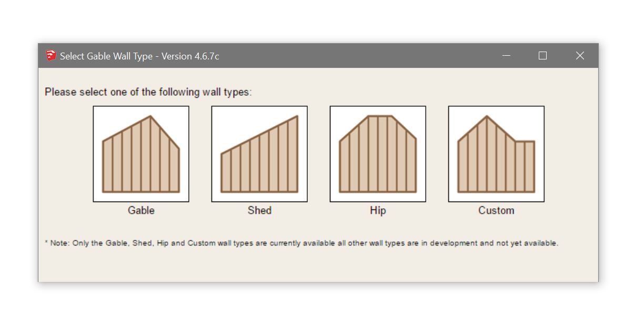Screen dimensions: 644x333
Task: Pick the Hip wall type image
Action: coord(378,154)
